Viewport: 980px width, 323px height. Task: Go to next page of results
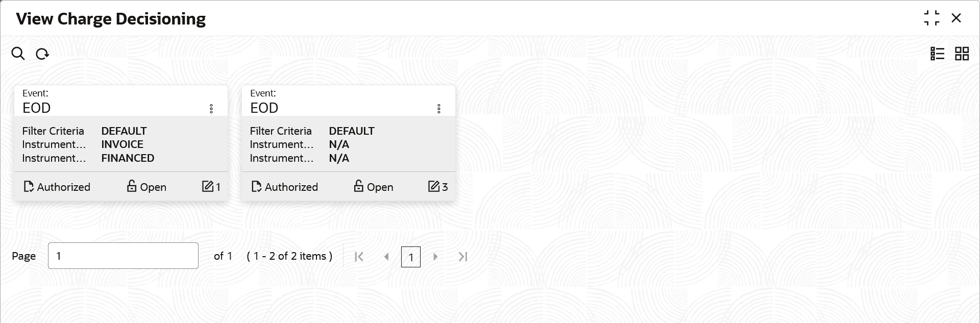point(435,257)
